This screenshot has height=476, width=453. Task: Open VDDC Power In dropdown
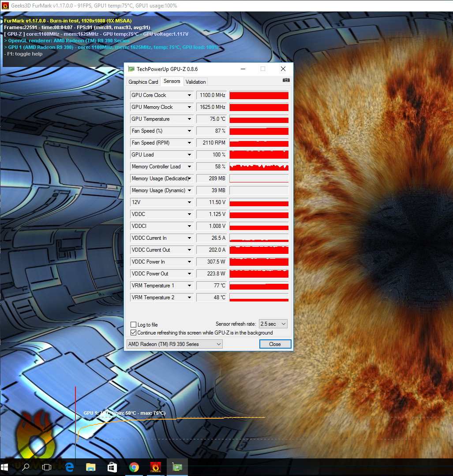point(189,262)
